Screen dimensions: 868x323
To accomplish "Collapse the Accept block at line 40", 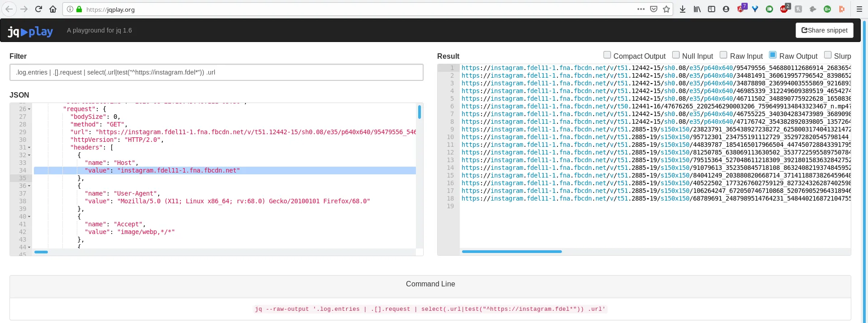I will (x=29, y=217).
